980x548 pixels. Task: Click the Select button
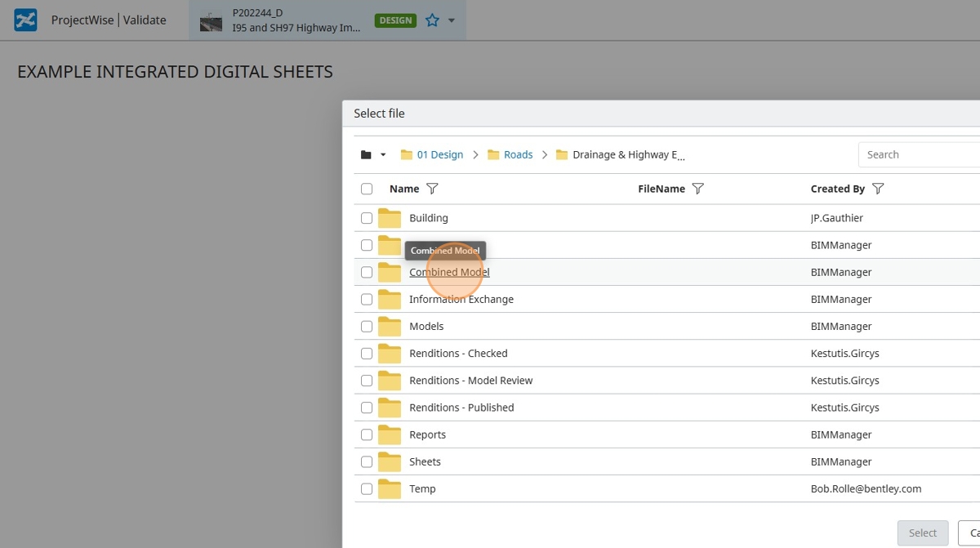coord(923,533)
